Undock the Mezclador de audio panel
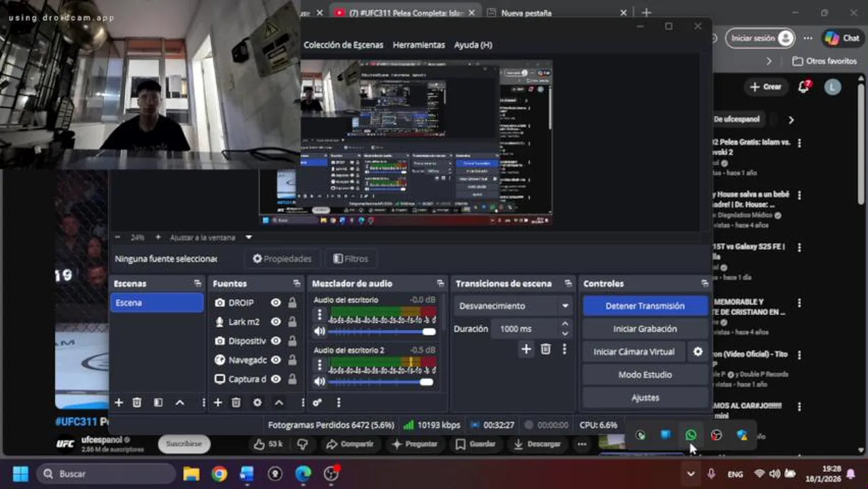The image size is (868, 489). coord(441,284)
